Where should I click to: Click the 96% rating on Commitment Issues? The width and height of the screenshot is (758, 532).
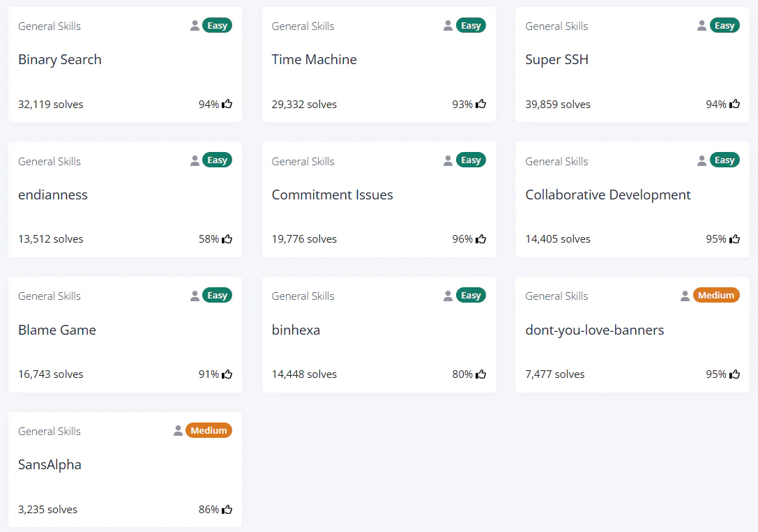(x=462, y=239)
